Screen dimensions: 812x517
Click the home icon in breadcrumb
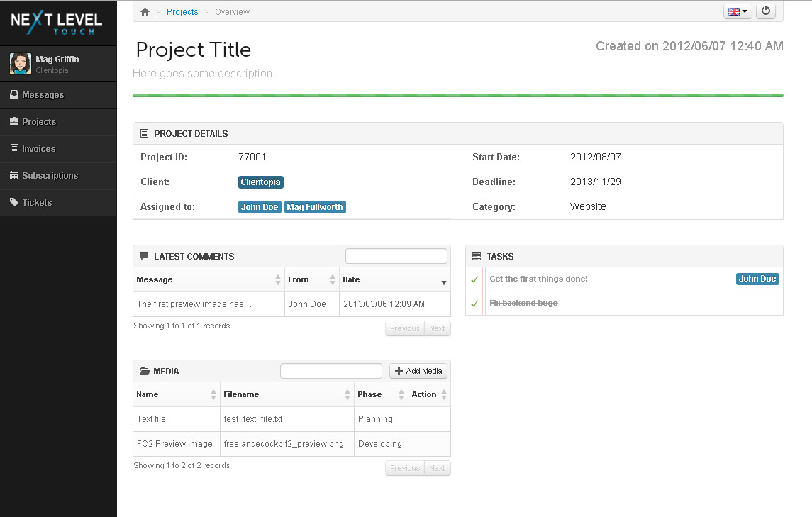[x=145, y=12]
